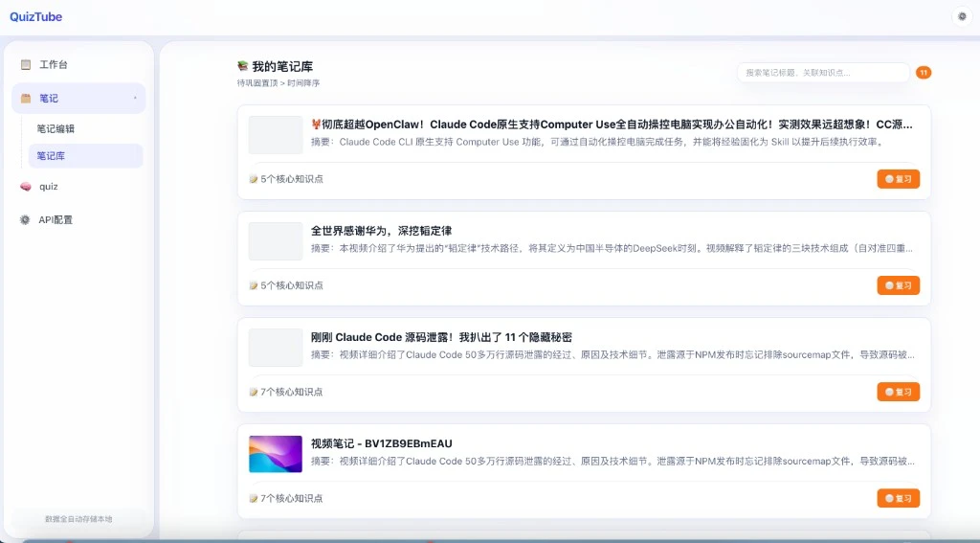Click the summary of the 韬定律 note
The width and height of the screenshot is (980, 543).
pos(612,248)
